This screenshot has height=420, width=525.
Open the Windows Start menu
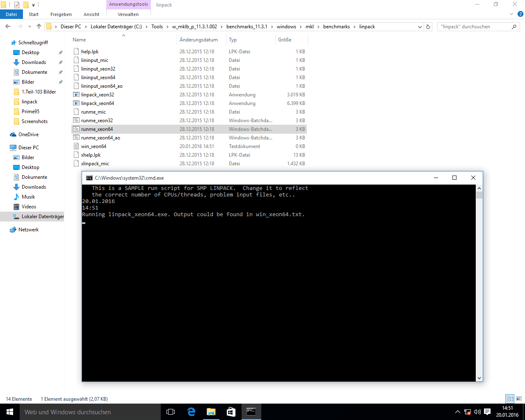coord(10,412)
